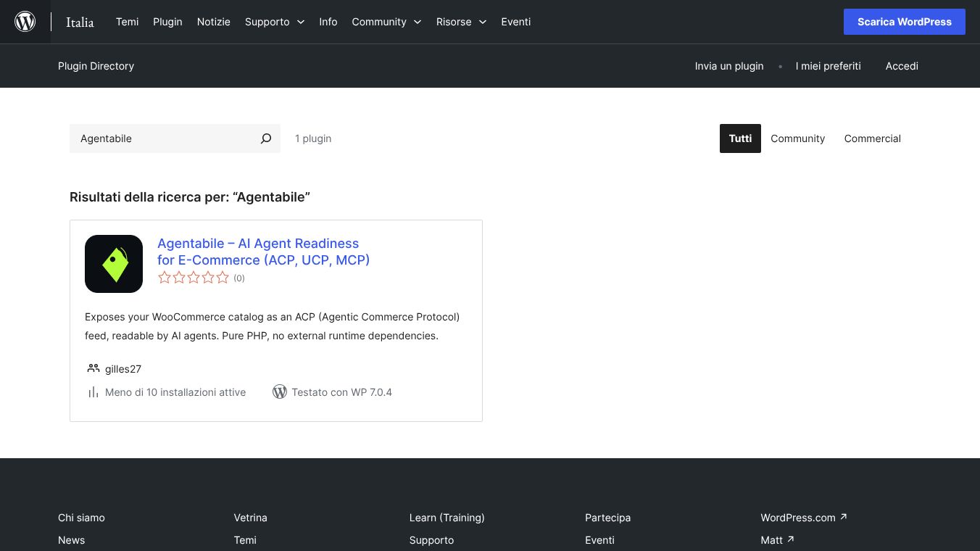Open the Info menu item
This screenshot has height=551, width=980.
click(328, 22)
